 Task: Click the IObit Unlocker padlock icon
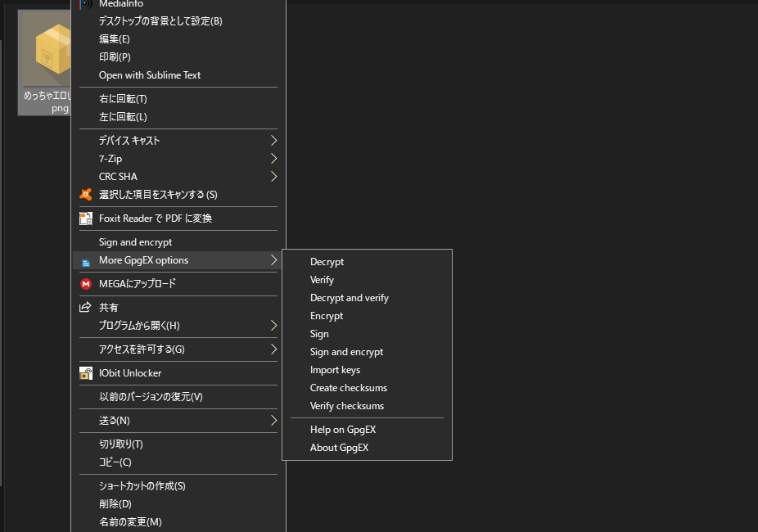point(85,372)
